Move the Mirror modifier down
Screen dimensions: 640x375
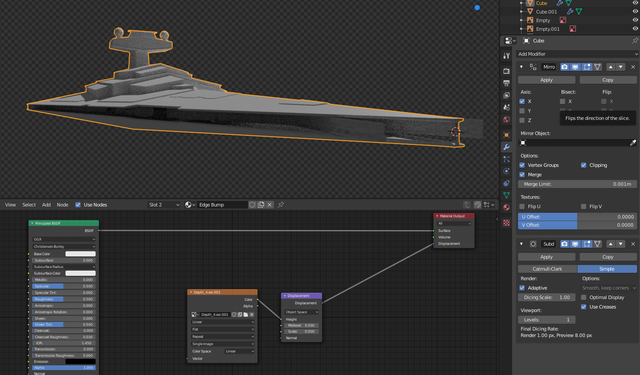coord(620,67)
